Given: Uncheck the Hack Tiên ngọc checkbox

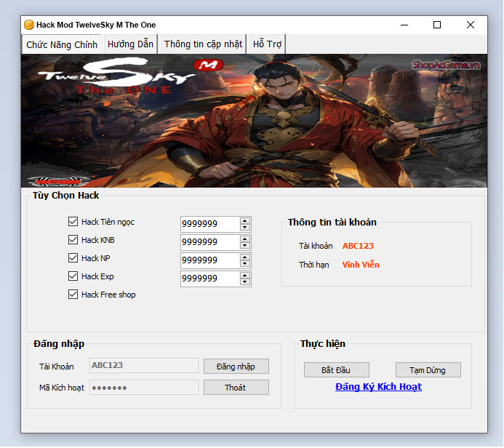Looking at the screenshot, I should click(x=73, y=222).
